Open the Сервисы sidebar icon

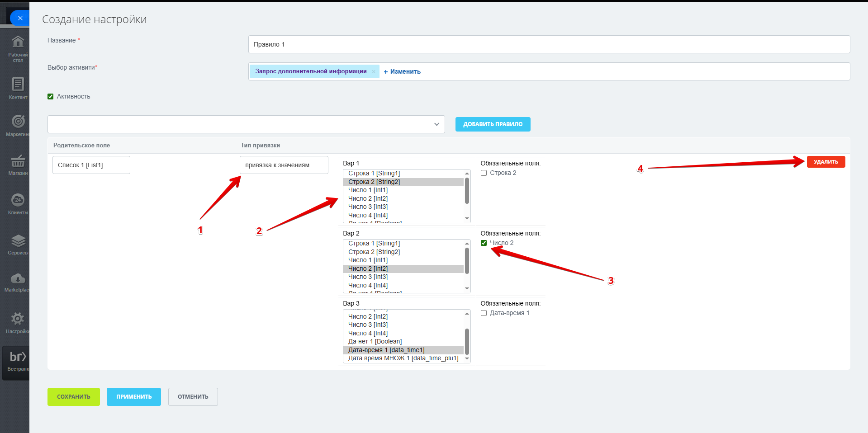pos(18,241)
